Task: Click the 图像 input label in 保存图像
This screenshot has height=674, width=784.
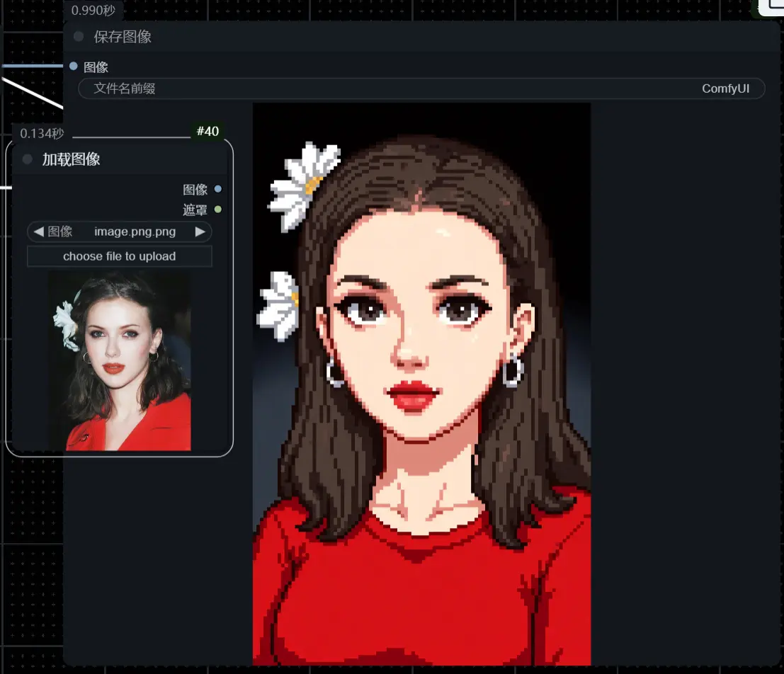Action: [x=96, y=67]
